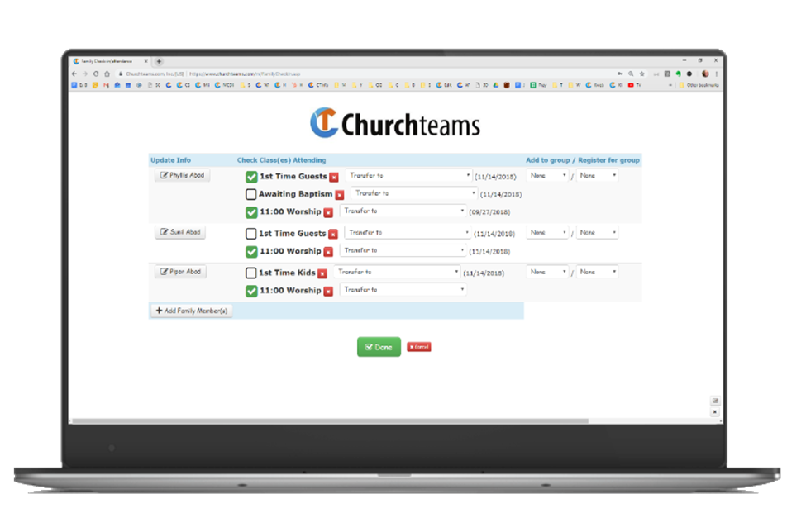
Task: Edit info for Sunil Abod
Action: [180, 233]
